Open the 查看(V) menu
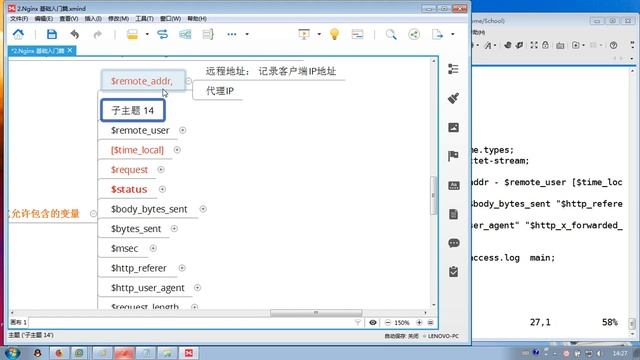This screenshot has height=360, width=640. [69, 19]
